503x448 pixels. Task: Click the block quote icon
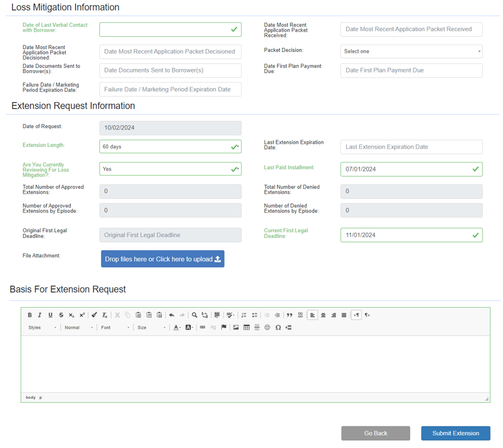coord(290,315)
